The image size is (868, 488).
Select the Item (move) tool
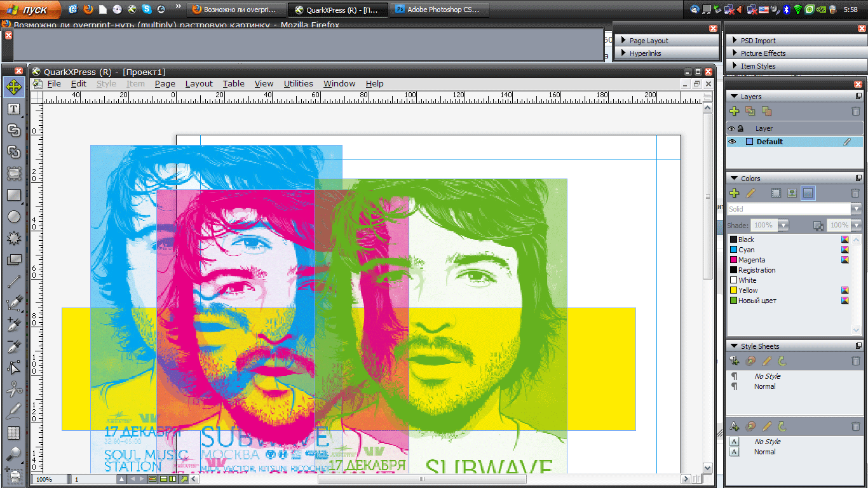click(x=13, y=86)
